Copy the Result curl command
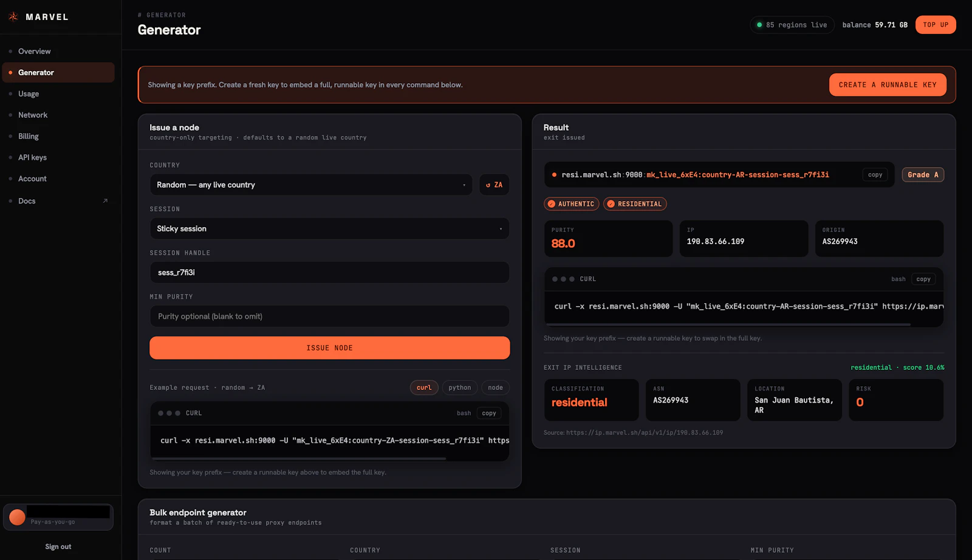This screenshot has width=972, height=560. coord(923,279)
